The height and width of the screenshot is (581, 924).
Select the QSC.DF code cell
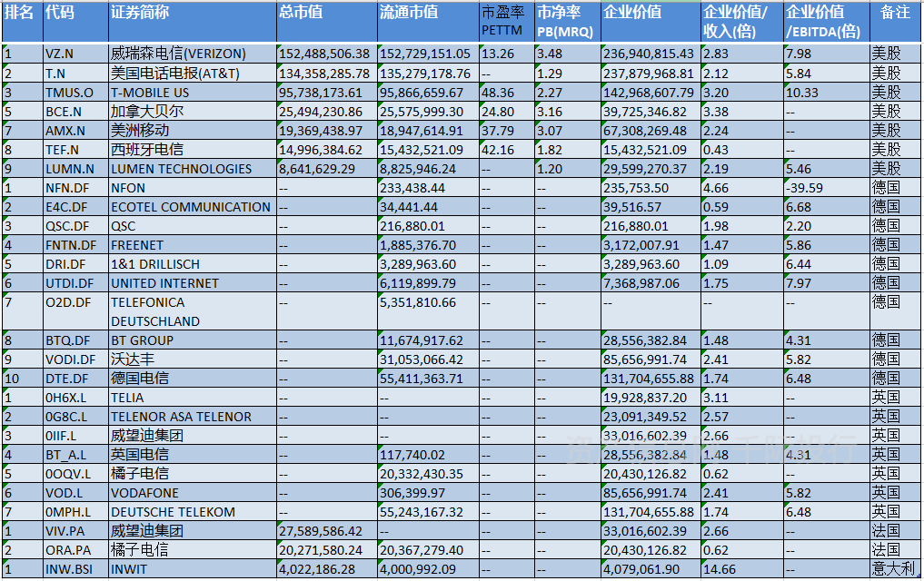click(76, 226)
